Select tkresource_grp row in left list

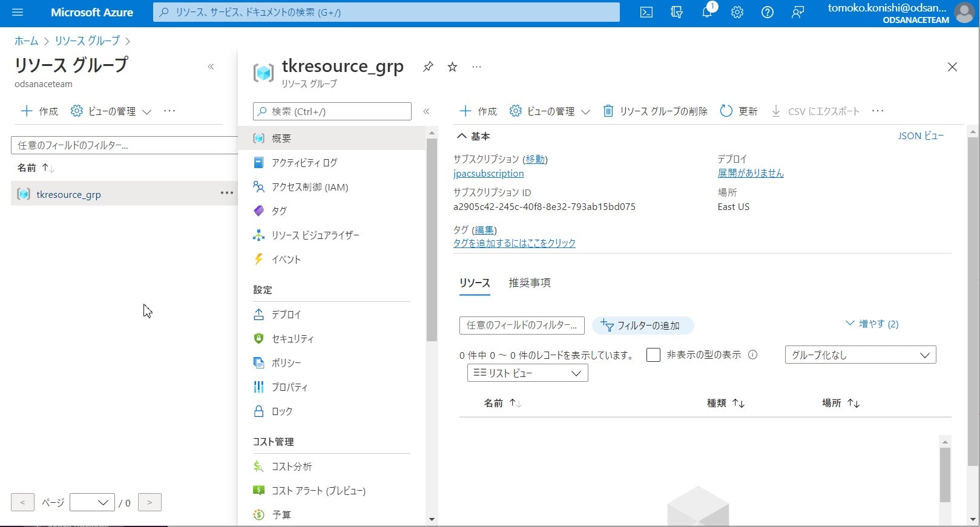(x=124, y=194)
